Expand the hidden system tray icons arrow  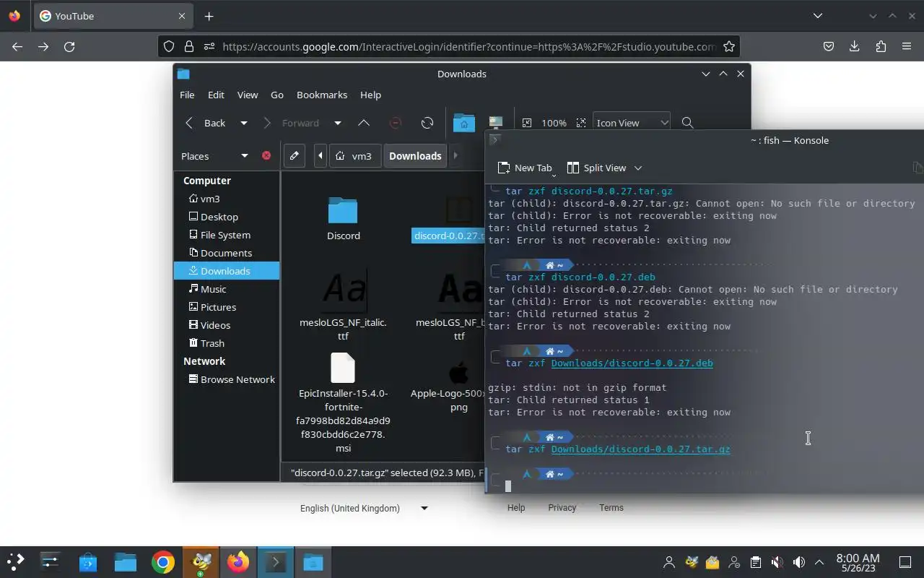(819, 562)
